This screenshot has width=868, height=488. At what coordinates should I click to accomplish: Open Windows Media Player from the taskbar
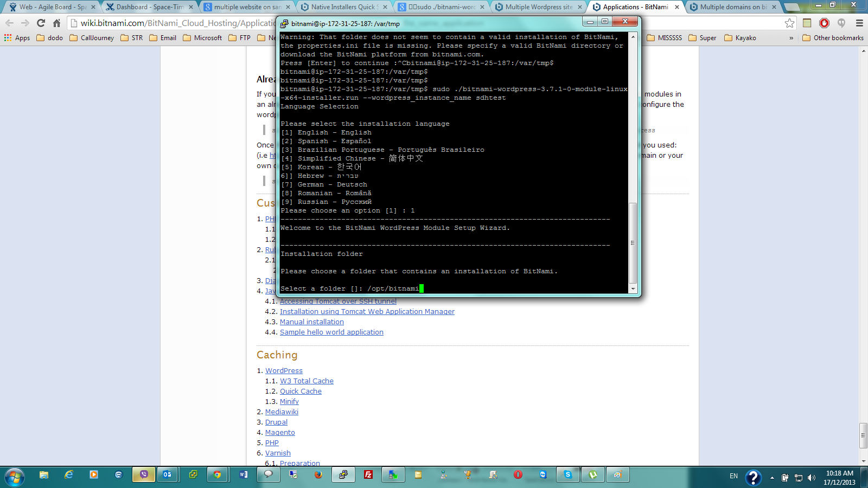[94, 475]
